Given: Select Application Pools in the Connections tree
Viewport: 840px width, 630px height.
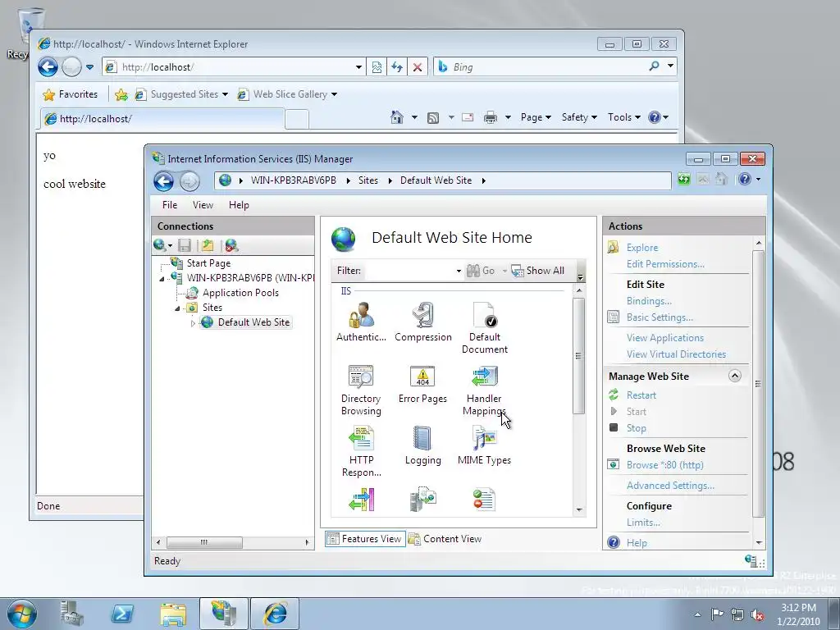Looking at the screenshot, I should point(240,293).
